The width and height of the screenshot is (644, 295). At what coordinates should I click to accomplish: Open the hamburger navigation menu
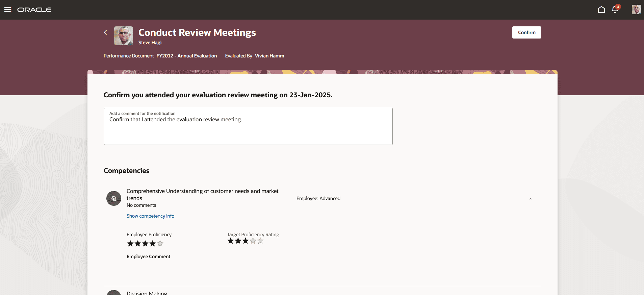tap(8, 9)
